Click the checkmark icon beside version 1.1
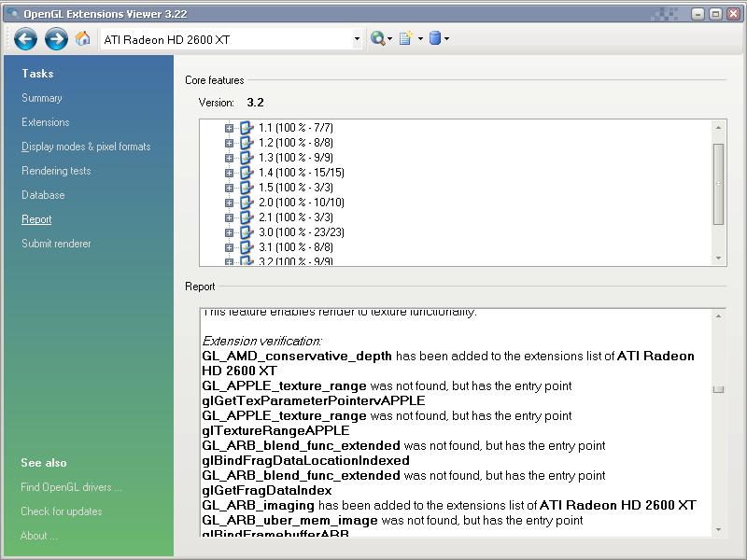This screenshot has width=747, height=560. click(x=247, y=128)
